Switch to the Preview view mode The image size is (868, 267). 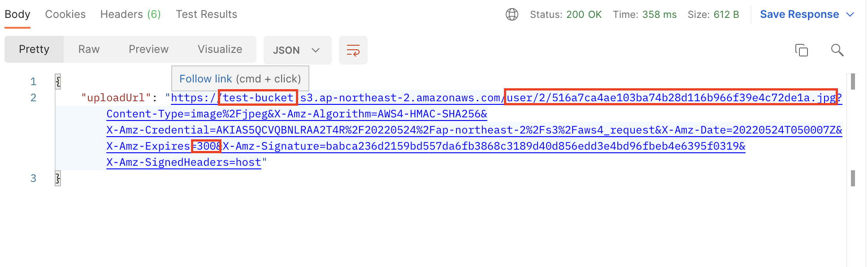coord(148,49)
